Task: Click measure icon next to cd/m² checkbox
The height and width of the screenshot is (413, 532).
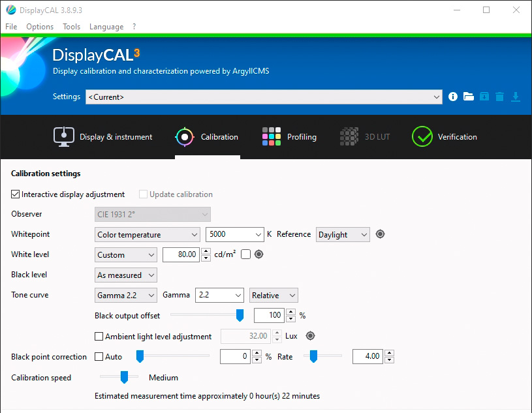Action: 259,254
